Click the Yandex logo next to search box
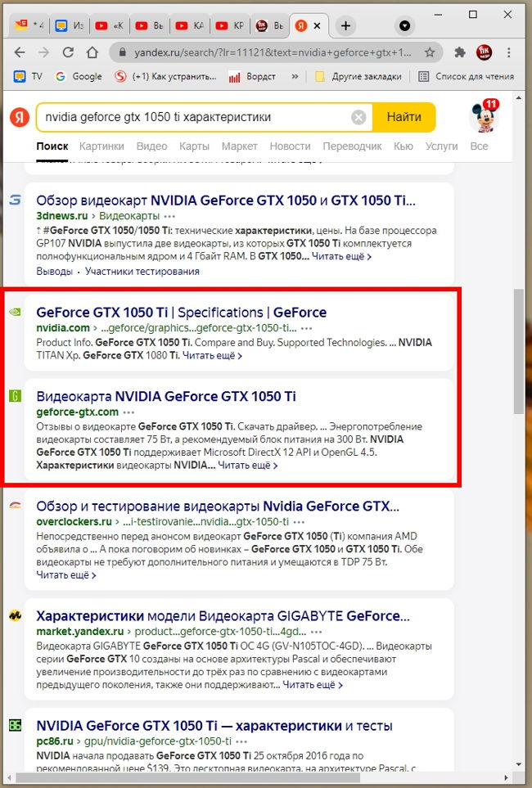This screenshot has height=788, width=532. coord(20,118)
